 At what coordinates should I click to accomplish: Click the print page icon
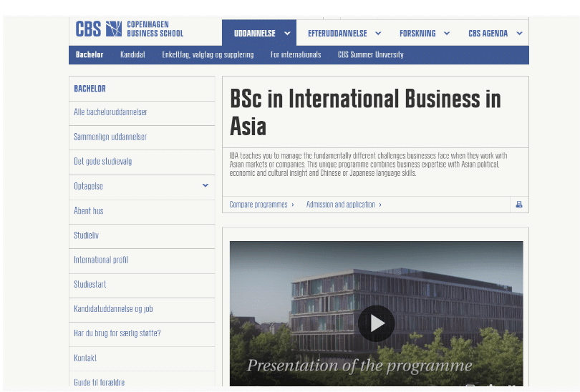pyautogui.click(x=519, y=205)
